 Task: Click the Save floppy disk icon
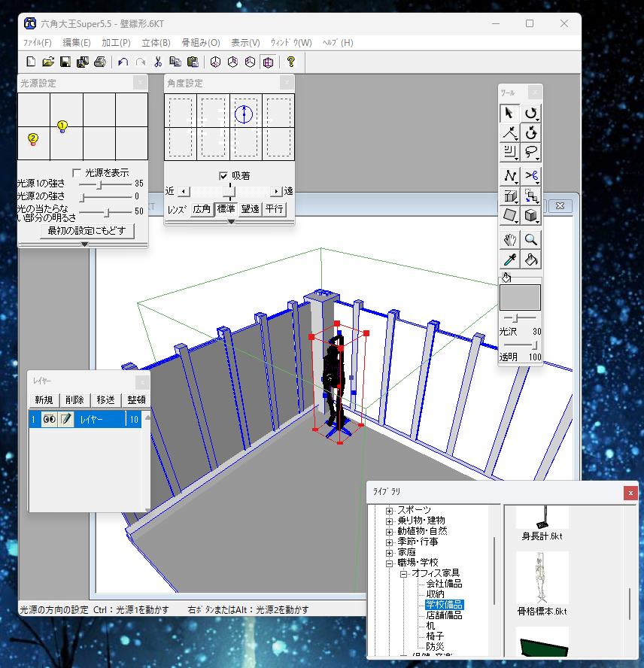(x=65, y=62)
